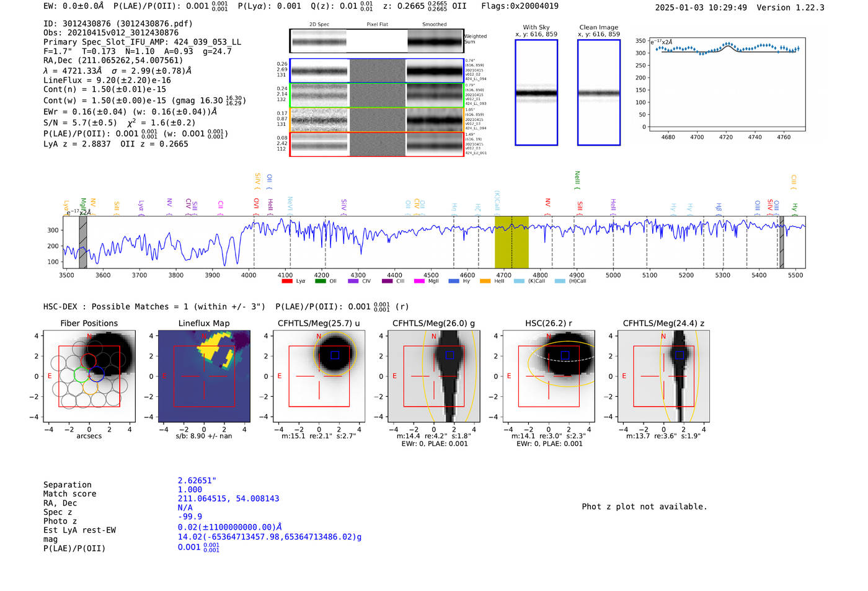The height and width of the screenshot is (591, 868).
Task: Select the orange-bordered 2D spectrum row
Action: [x=376, y=120]
